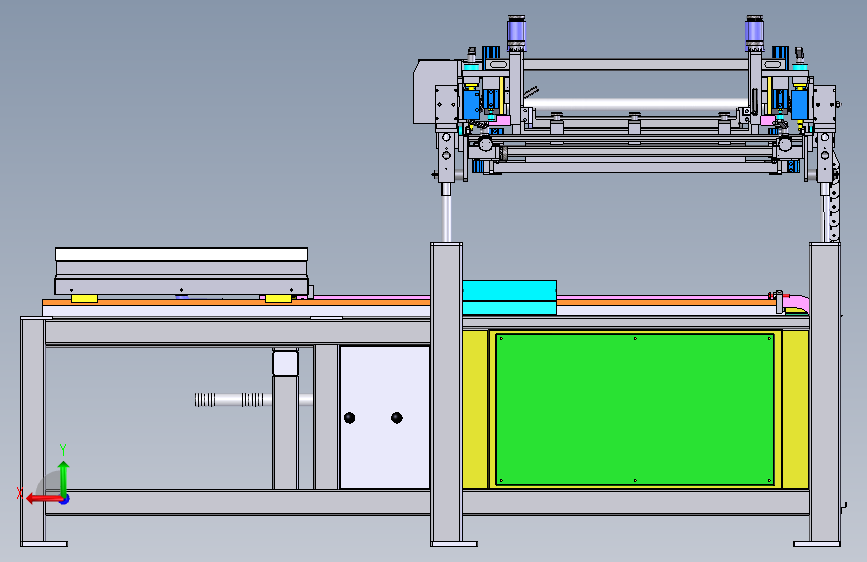Select the large green panel on the frame
Viewport: 867px width, 562px height.
[635, 409]
